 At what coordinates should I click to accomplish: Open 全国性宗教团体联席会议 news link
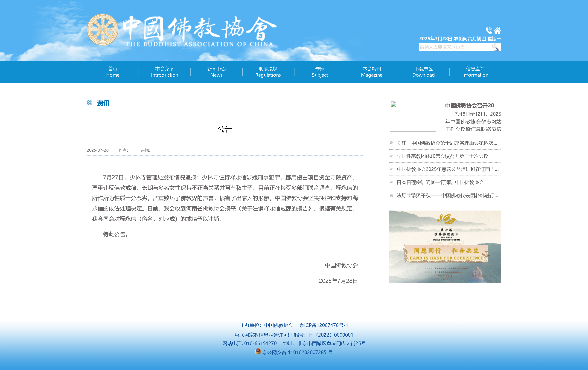442,156
